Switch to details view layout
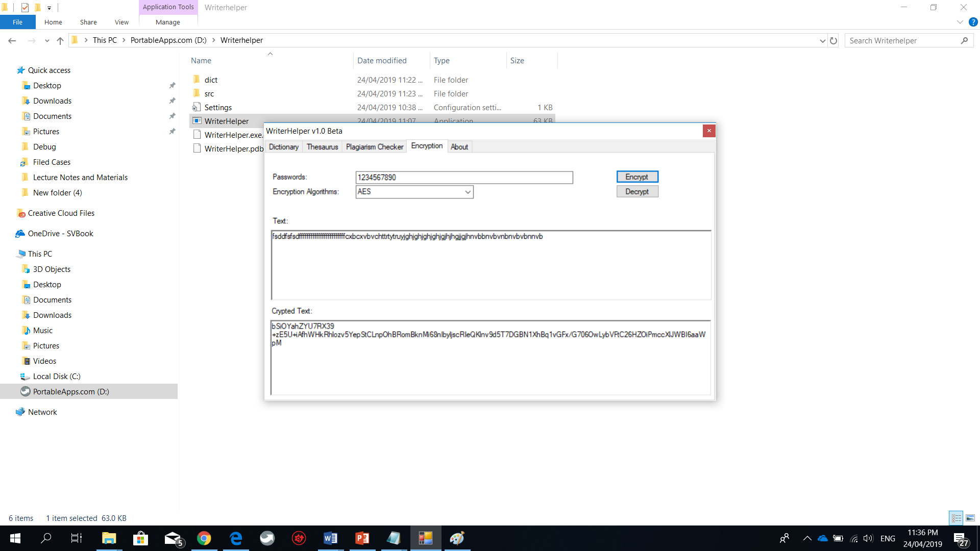The image size is (980, 551). pos(956,518)
